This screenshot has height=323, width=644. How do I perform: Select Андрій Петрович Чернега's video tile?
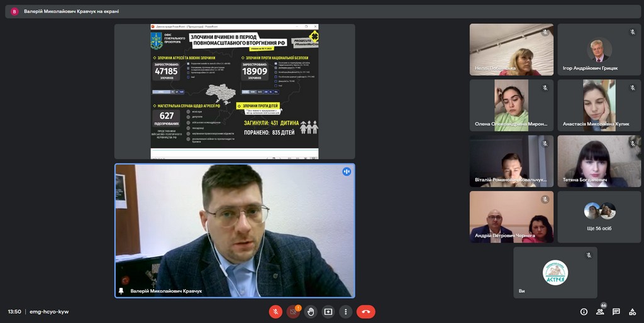point(511,217)
